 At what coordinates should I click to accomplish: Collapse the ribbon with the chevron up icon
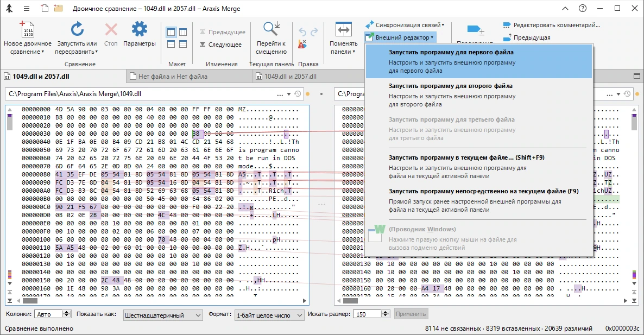point(566,8)
